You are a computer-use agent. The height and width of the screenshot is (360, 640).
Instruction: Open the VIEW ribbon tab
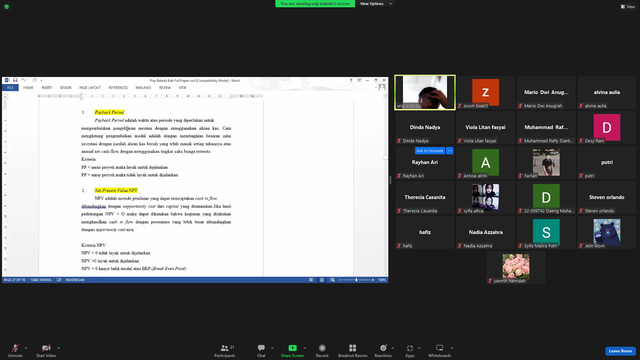pos(182,87)
